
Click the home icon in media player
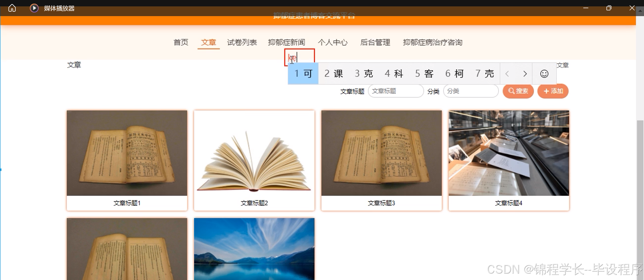(x=12, y=8)
